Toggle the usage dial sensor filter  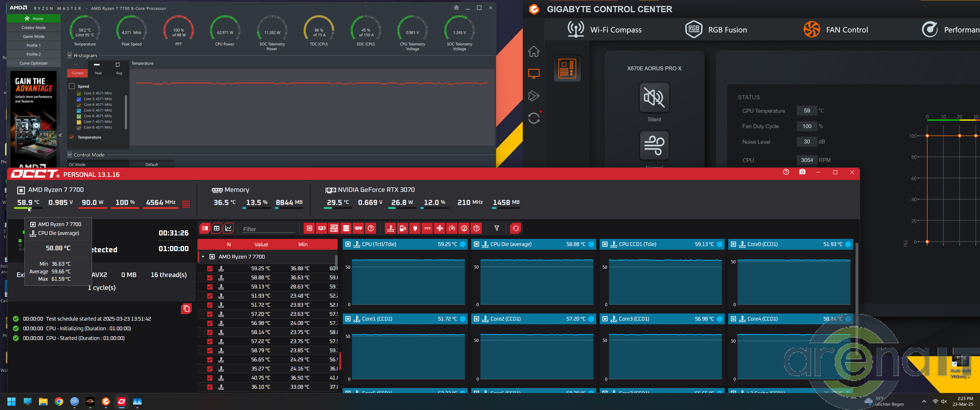[464, 228]
